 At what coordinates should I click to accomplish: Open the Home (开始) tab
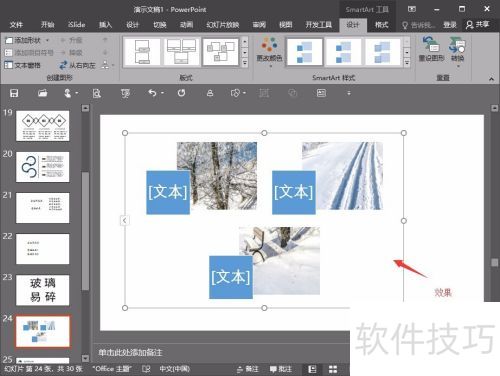pos(47,25)
